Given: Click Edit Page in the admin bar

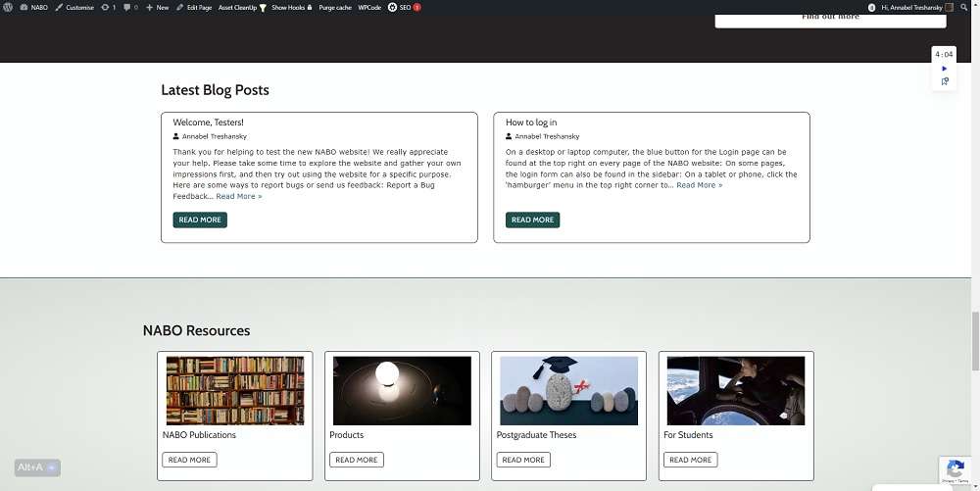Looking at the screenshot, I should point(194,8).
